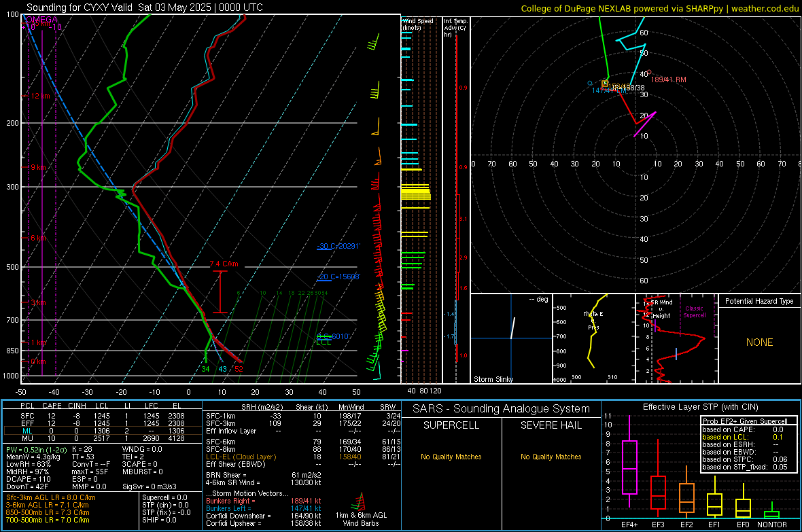
Task: Click the 'DCAPE = 110' value
Action: [29, 479]
